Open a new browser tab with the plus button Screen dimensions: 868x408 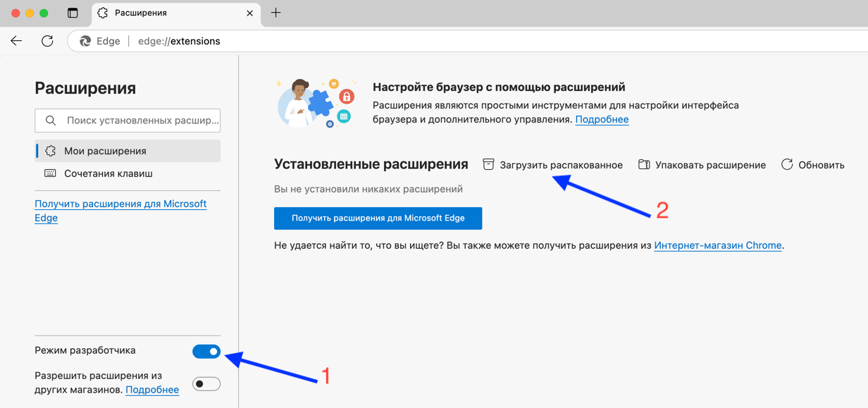[x=277, y=12]
